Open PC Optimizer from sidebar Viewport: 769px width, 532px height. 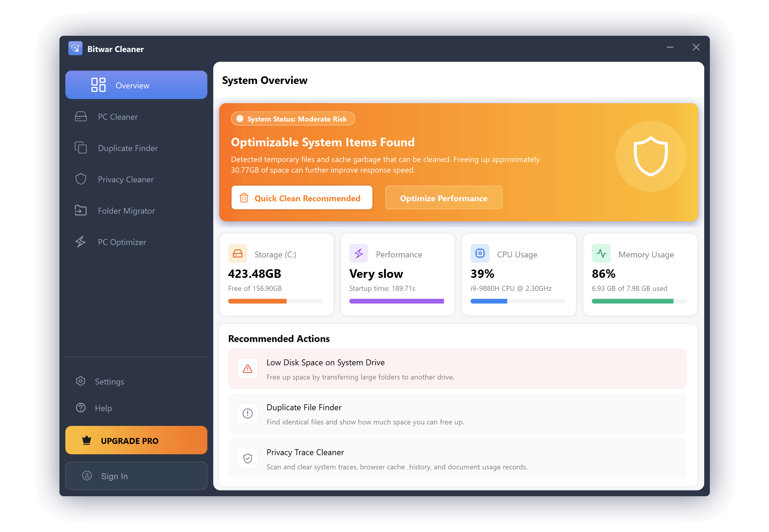(136, 242)
